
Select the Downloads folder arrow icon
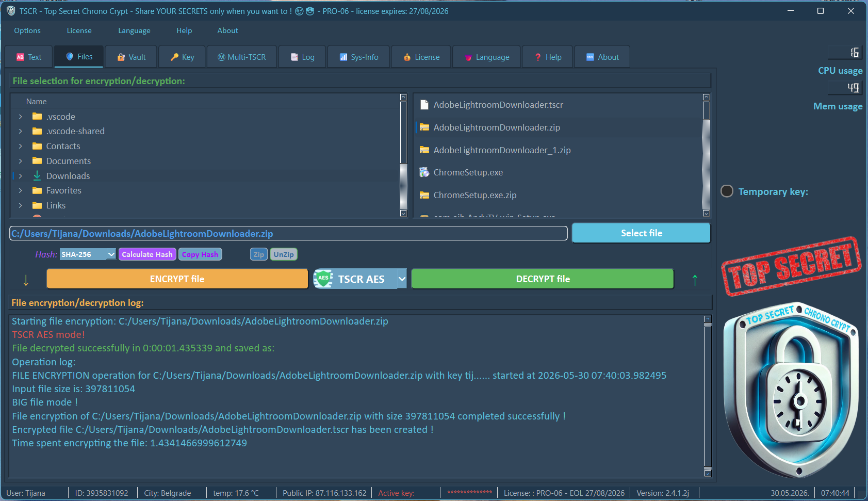(37, 176)
